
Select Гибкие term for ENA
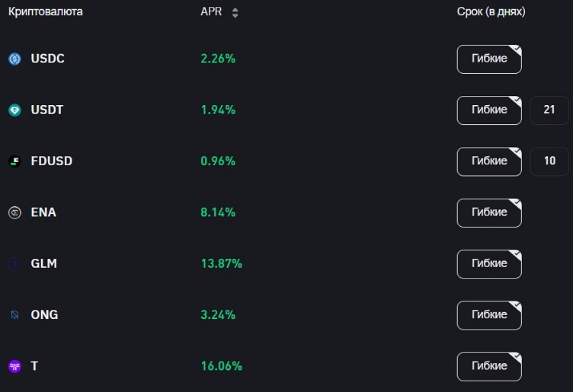tap(489, 213)
